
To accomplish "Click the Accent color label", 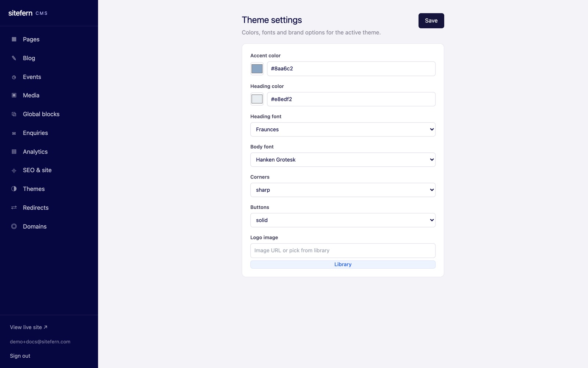I will coord(265,56).
